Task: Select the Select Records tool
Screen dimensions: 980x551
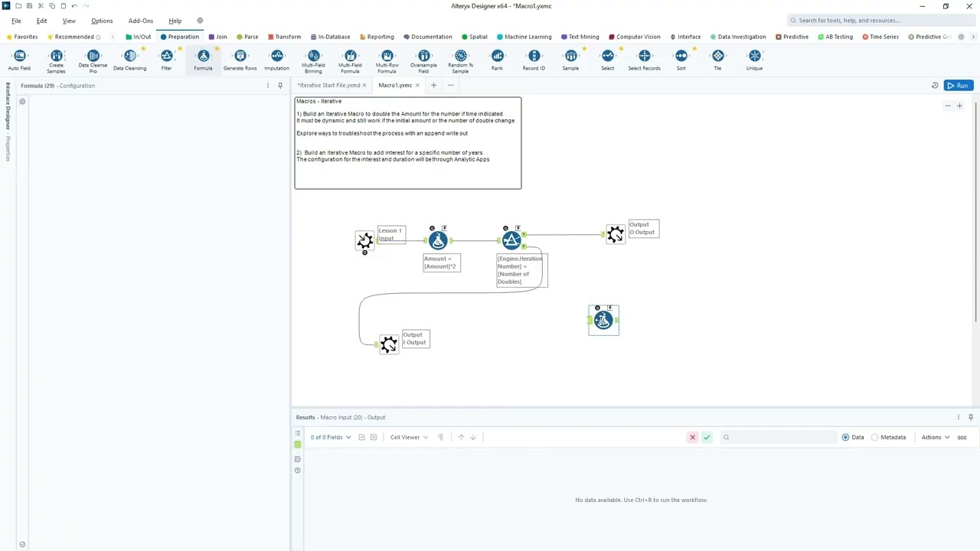Action: point(644,60)
